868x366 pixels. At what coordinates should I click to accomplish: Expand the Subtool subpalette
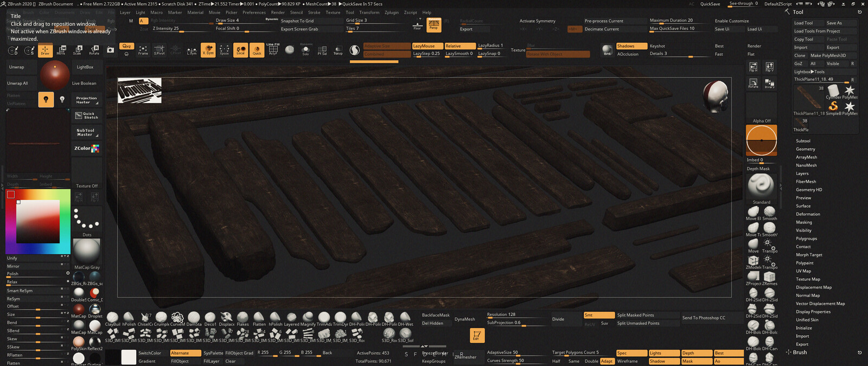coord(803,141)
